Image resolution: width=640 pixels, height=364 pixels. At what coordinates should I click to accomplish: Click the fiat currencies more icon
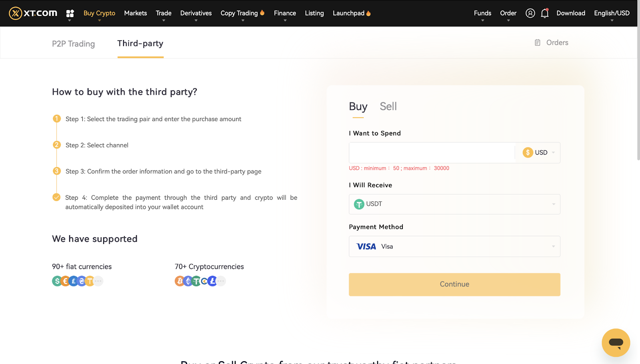98,281
